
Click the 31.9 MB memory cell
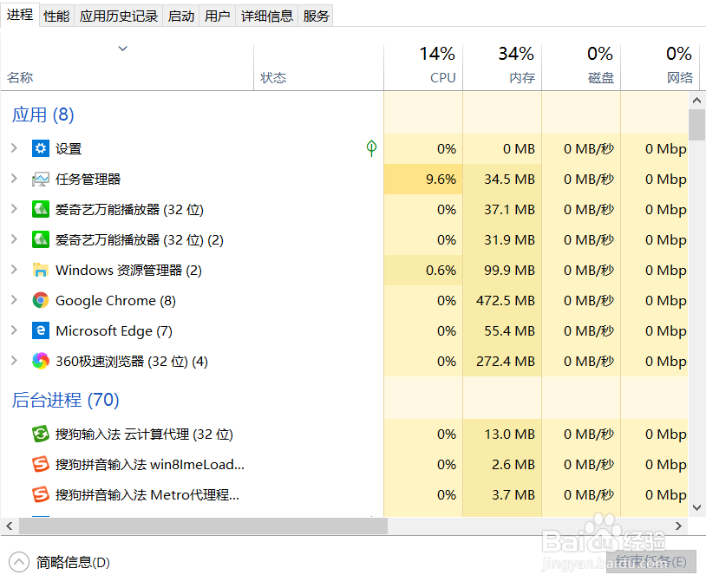tap(502, 240)
